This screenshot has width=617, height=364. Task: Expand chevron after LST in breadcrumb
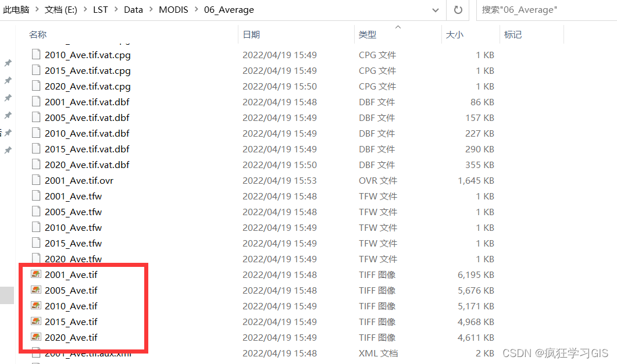[116, 10]
